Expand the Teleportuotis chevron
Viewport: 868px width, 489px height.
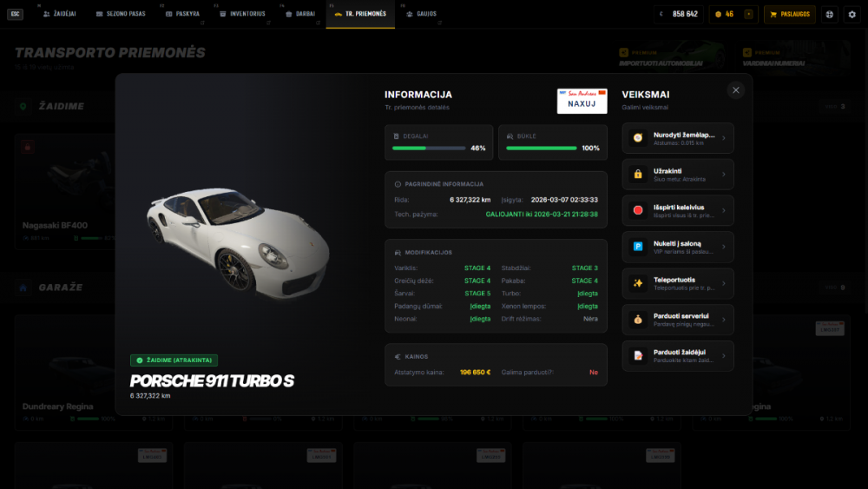click(724, 283)
